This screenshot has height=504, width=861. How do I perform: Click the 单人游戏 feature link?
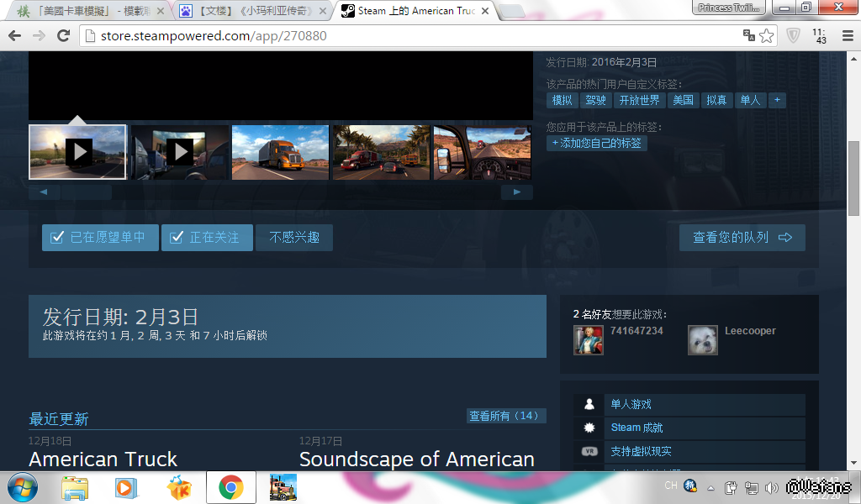click(x=631, y=404)
